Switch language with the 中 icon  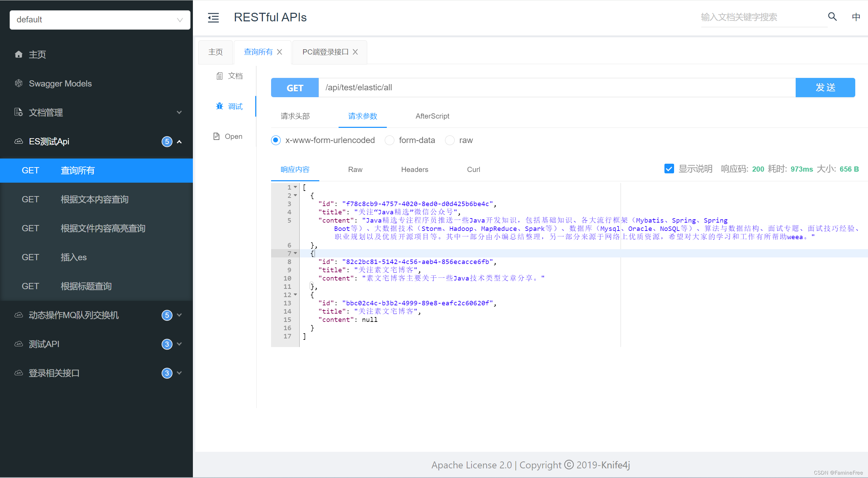pyautogui.click(x=856, y=17)
